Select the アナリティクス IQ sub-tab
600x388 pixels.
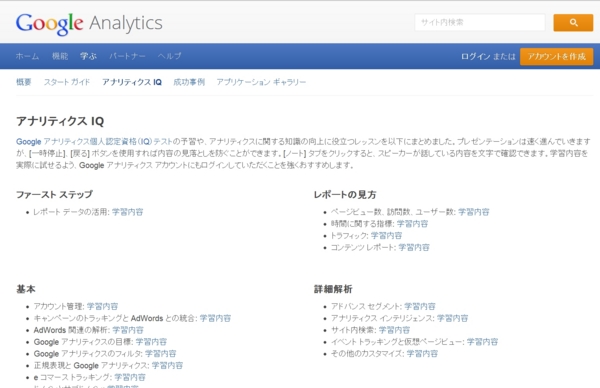pos(132,82)
